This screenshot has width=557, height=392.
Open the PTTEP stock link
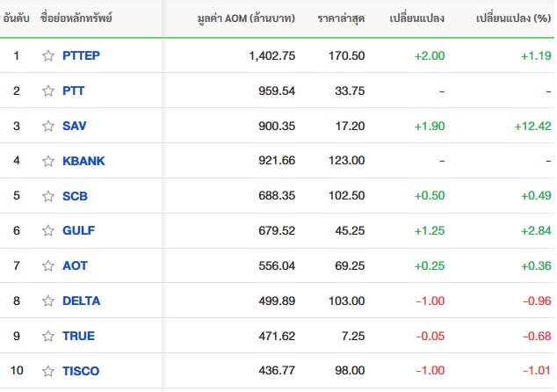point(81,55)
